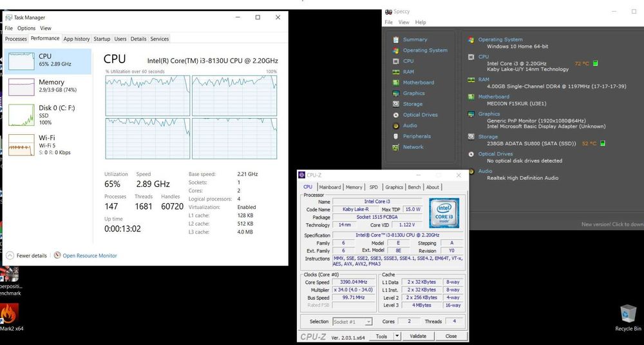Select the About tab in CPU-Z
This screenshot has width=644, height=345.
(433, 187)
